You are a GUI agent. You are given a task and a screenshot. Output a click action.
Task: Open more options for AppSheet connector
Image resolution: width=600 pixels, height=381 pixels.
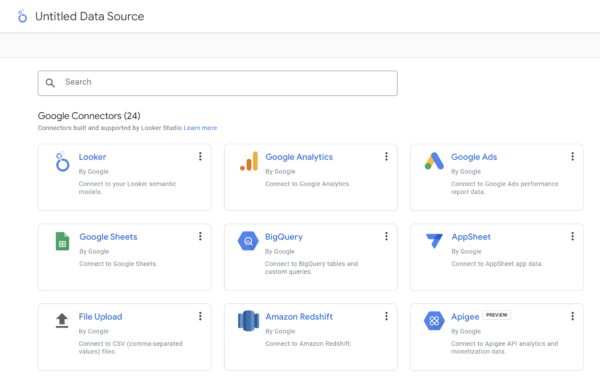click(572, 236)
